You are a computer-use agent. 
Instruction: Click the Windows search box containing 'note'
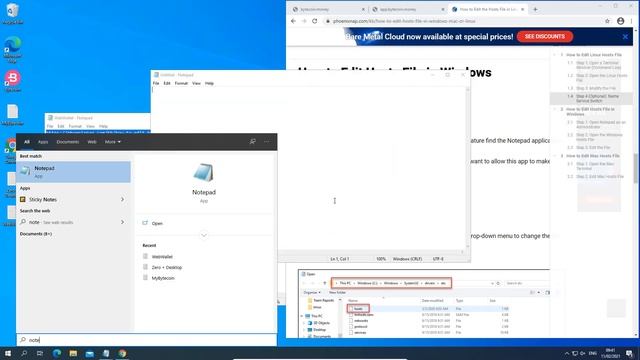pos(147,340)
